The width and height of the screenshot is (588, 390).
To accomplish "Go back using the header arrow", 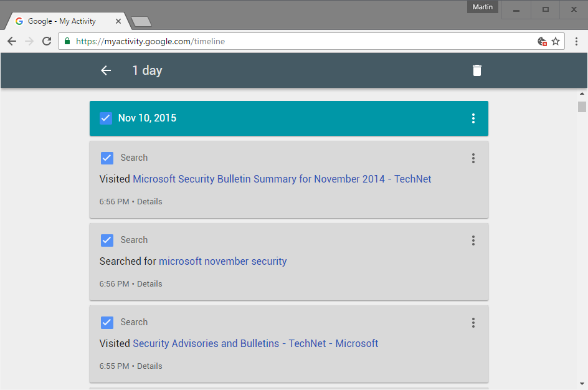I will 106,70.
